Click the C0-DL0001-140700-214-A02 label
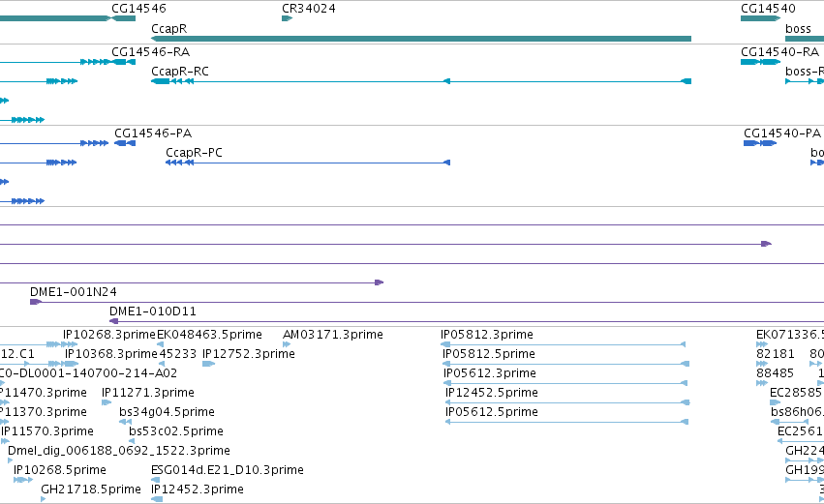Image resolution: width=824 pixels, height=504 pixels. pos(88,373)
